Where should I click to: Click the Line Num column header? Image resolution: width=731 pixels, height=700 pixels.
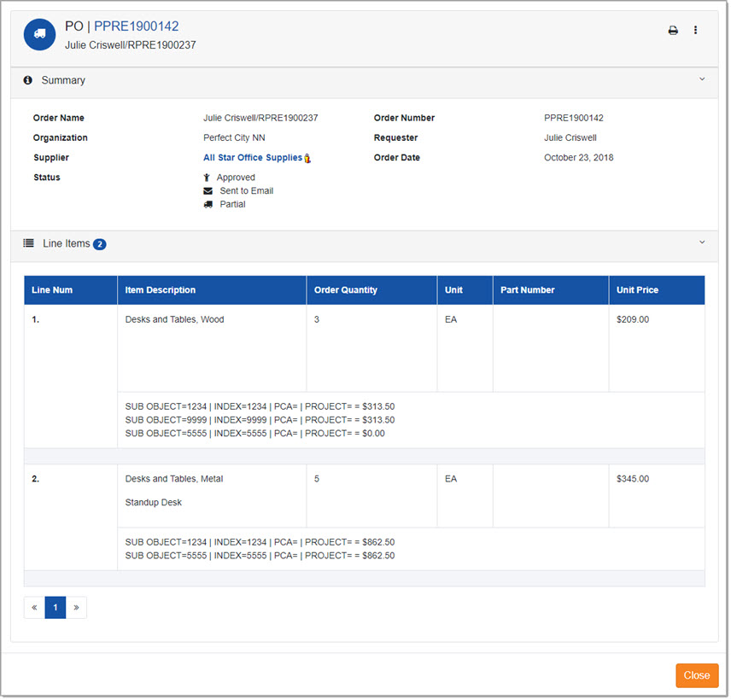70,290
